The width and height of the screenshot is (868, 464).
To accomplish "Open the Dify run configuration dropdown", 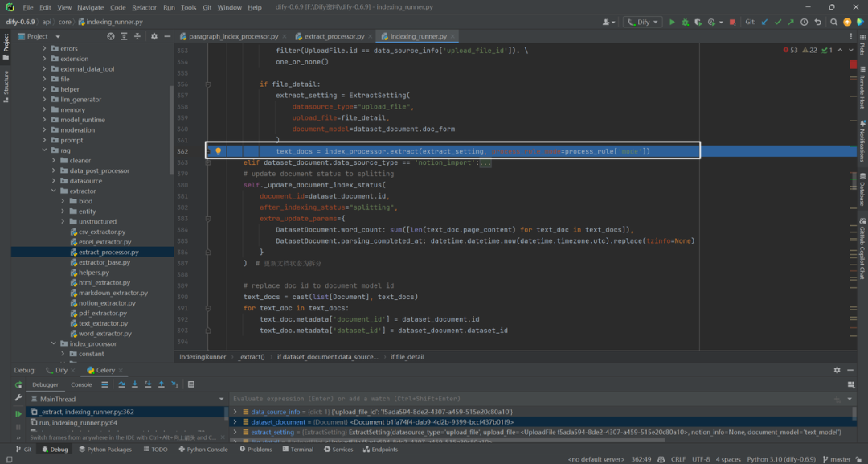I will [x=643, y=23].
